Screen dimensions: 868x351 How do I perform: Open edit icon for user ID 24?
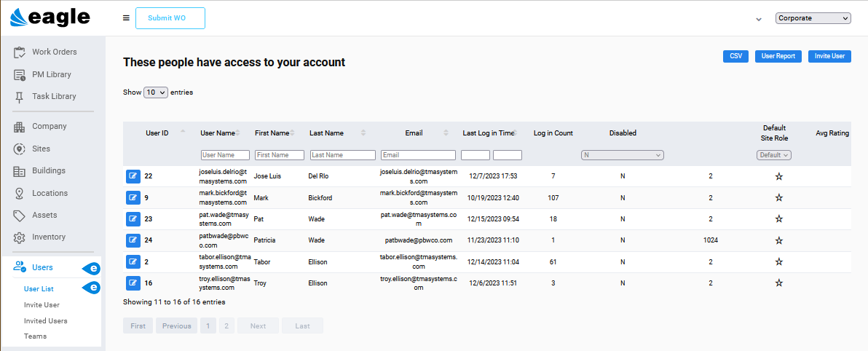coord(133,240)
